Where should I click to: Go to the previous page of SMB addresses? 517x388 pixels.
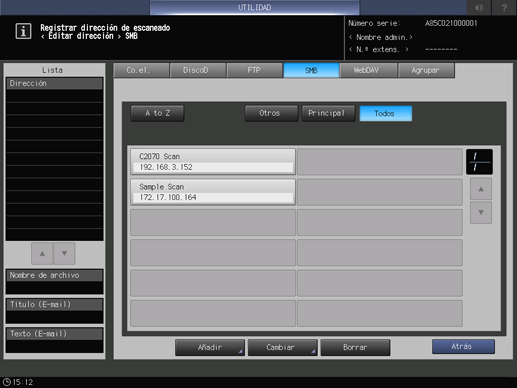[x=481, y=189]
